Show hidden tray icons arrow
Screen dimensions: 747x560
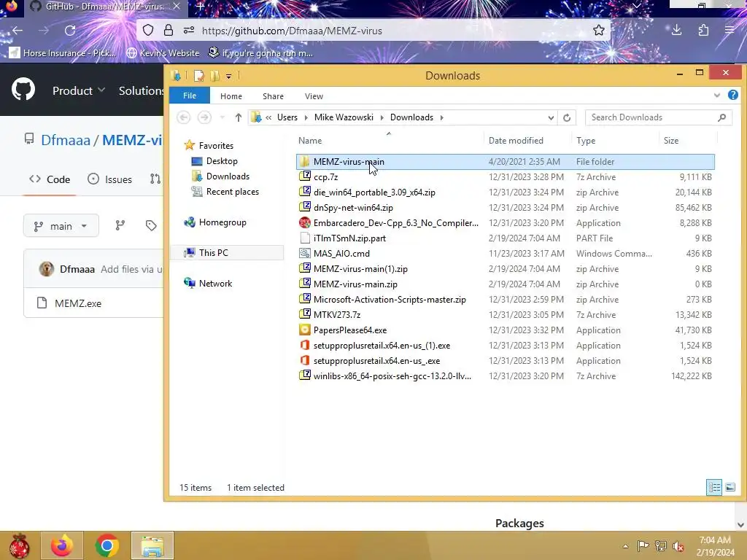[625, 546]
